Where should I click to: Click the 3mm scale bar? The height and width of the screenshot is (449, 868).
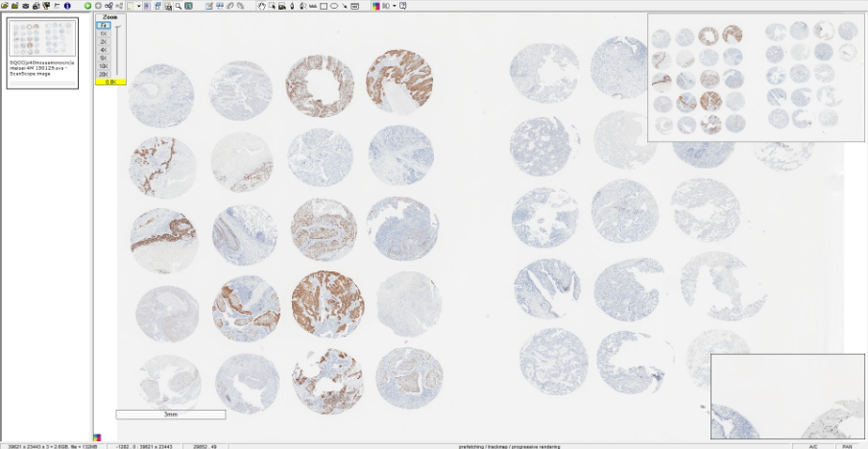point(171,414)
